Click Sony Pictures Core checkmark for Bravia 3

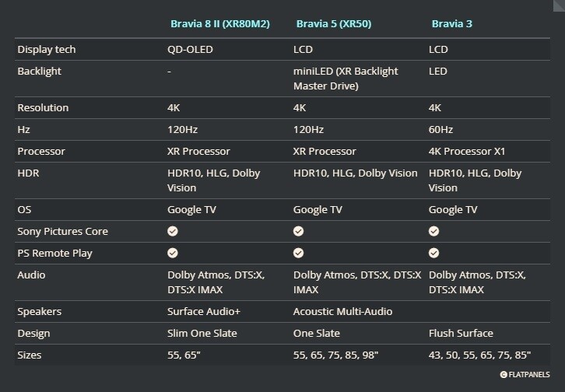click(x=434, y=231)
